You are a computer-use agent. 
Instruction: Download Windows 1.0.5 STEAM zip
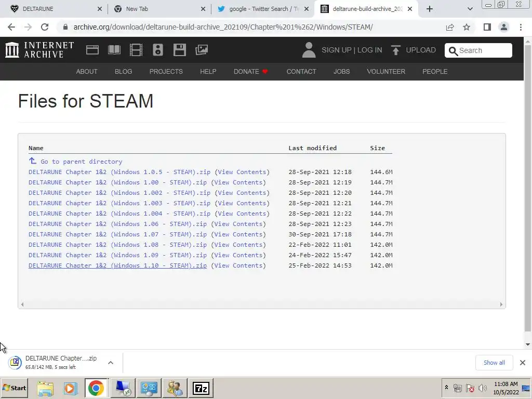119,172
